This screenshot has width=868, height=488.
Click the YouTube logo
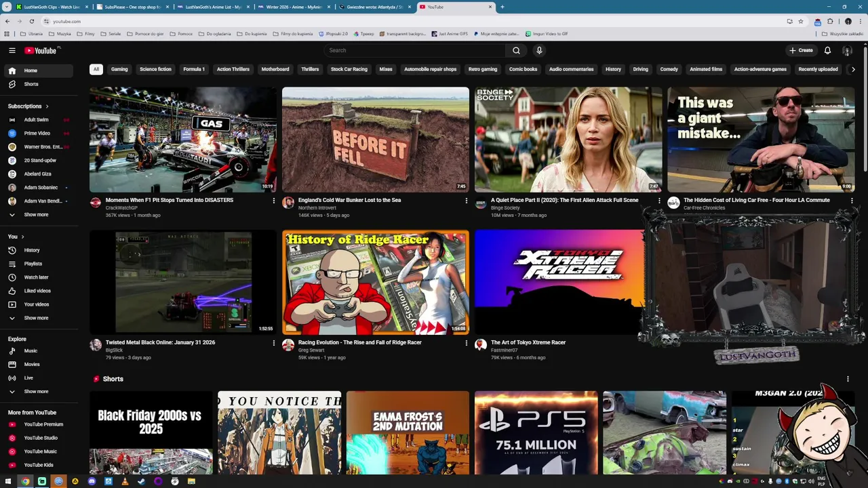(41, 50)
